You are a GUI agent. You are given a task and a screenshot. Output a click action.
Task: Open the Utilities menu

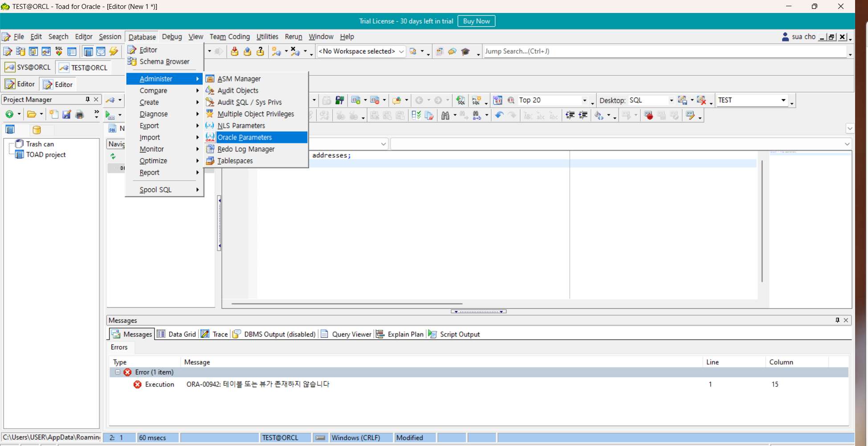[x=267, y=36]
